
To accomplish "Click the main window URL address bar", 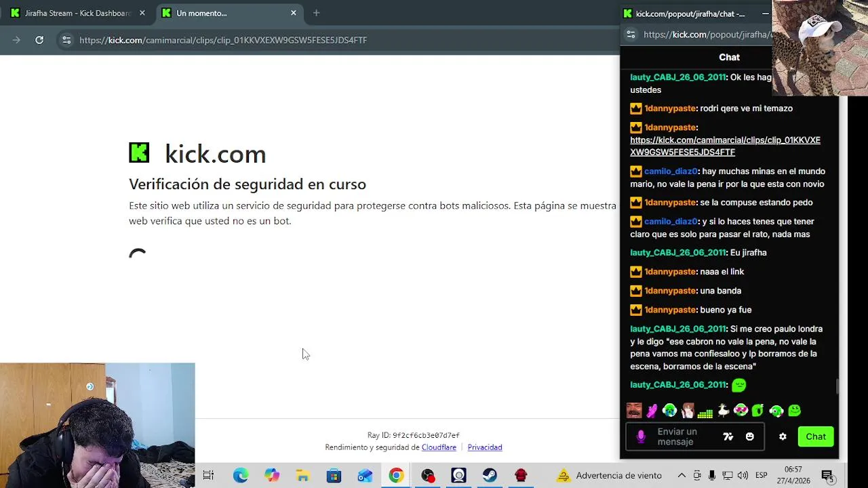I will tap(223, 40).
